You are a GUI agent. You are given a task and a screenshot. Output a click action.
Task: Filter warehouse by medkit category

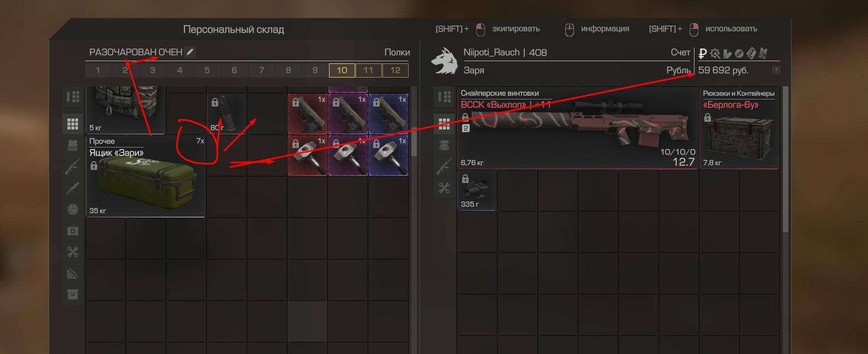coord(73,231)
